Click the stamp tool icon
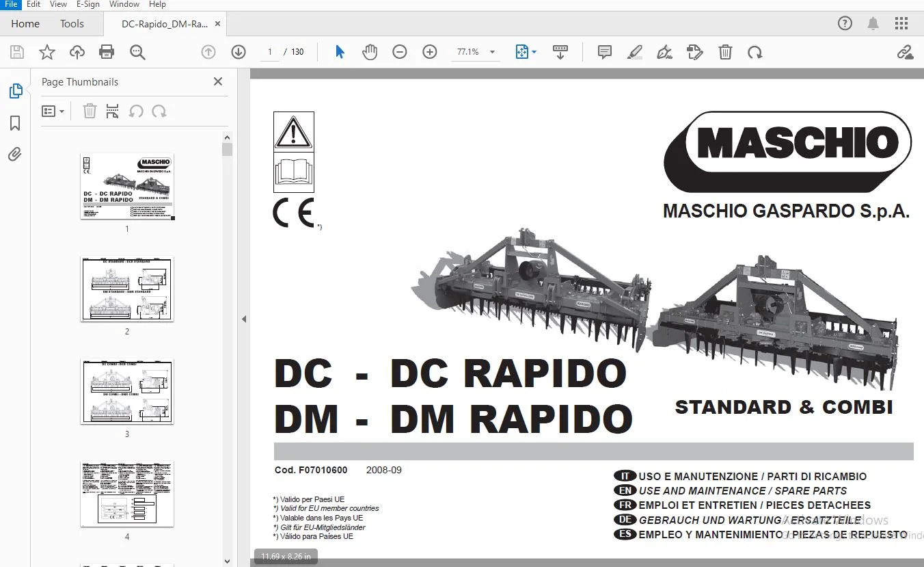 coord(695,52)
